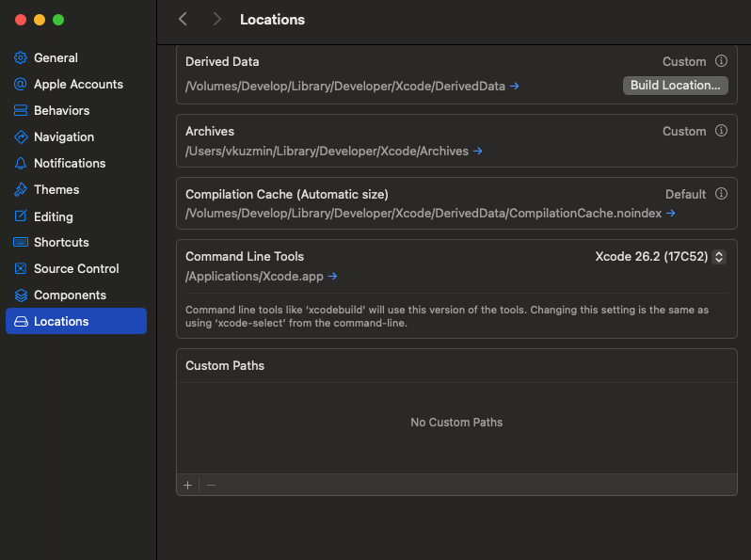Open Command Line Tools Xcode version dropdown

point(661,257)
